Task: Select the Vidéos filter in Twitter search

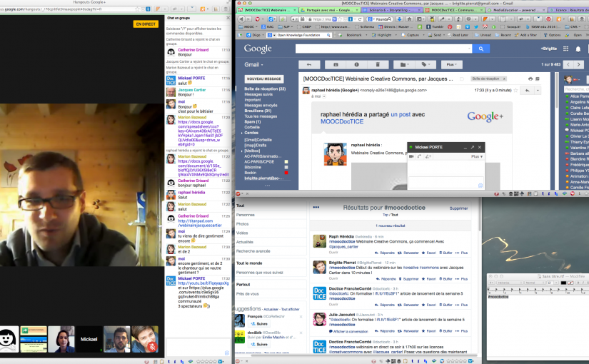Action: coord(242,233)
